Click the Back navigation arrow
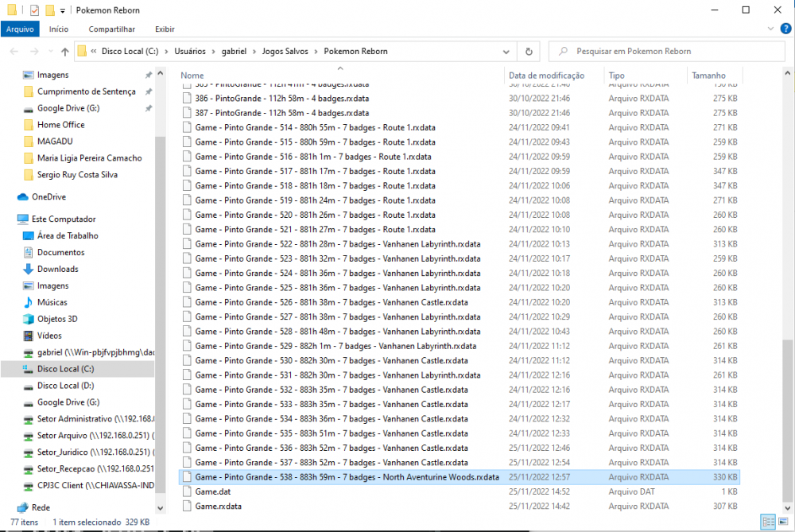Screen dimensions: 795x532 (14, 52)
